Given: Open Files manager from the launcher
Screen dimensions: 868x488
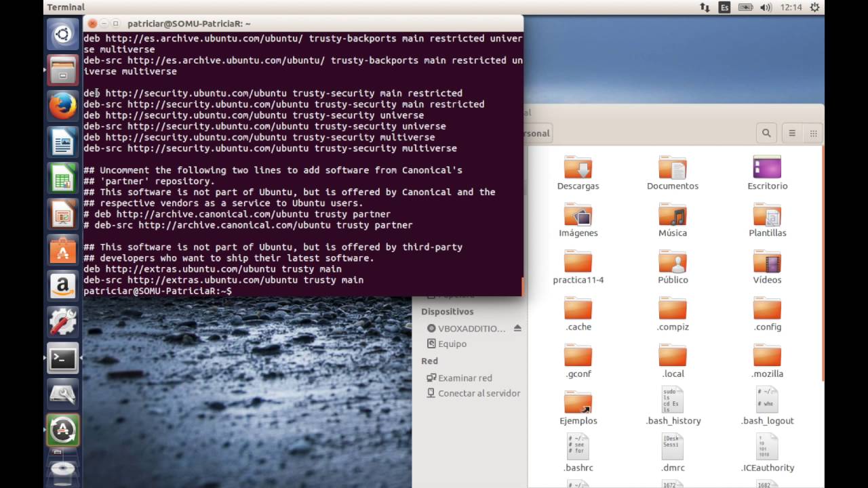Looking at the screenshot, I should click(62, 69).
